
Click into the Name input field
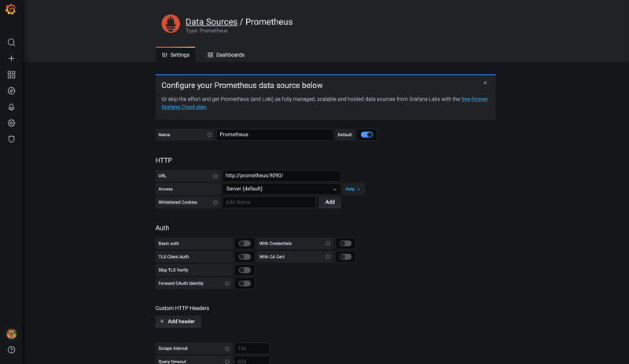[x=274, y=135]
